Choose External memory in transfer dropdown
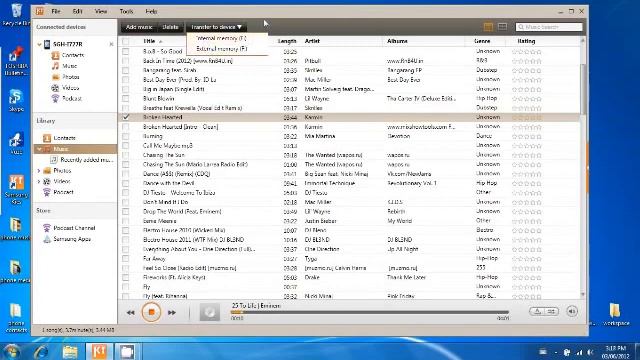This screenshot has width=640, height=360. coord(222,49)
